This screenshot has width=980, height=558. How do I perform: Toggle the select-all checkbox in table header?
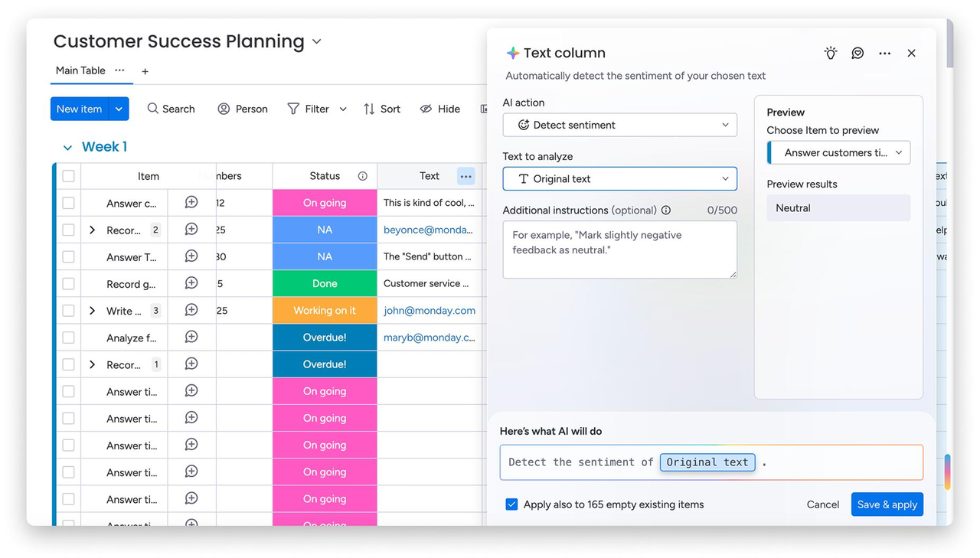click(69, 176)
